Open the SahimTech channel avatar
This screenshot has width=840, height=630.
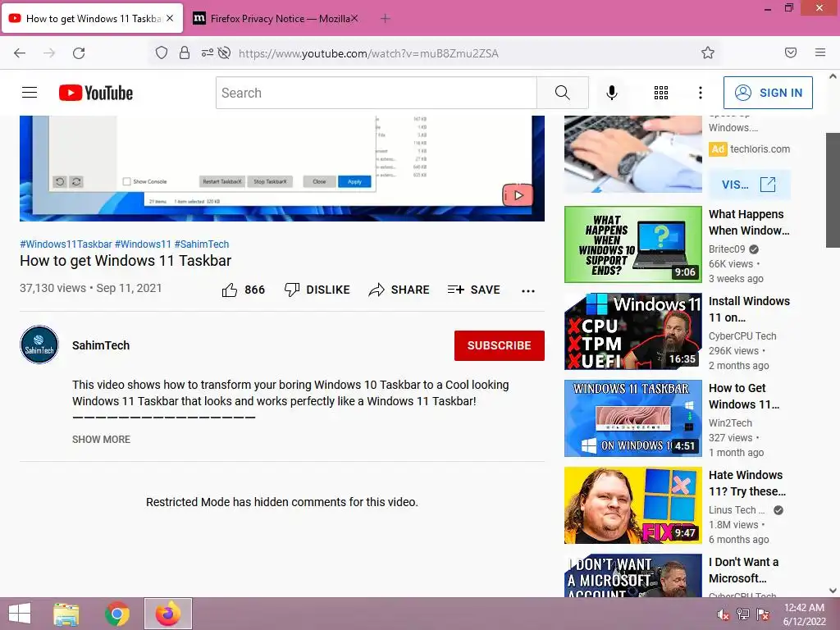click(39, 345)
